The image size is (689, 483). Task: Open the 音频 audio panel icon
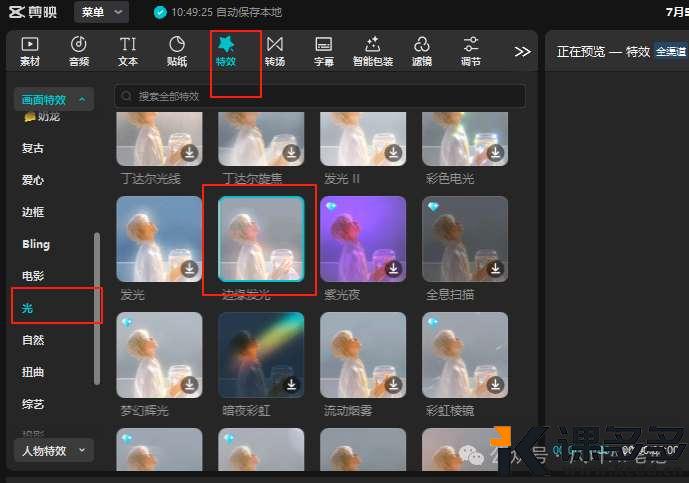click(x=79, y=51)
